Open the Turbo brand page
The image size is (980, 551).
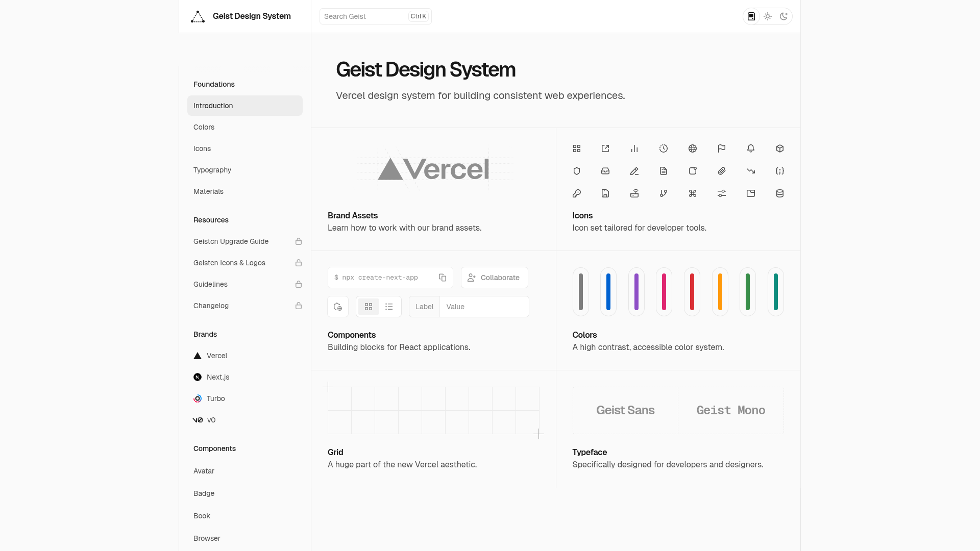[245, 398]
